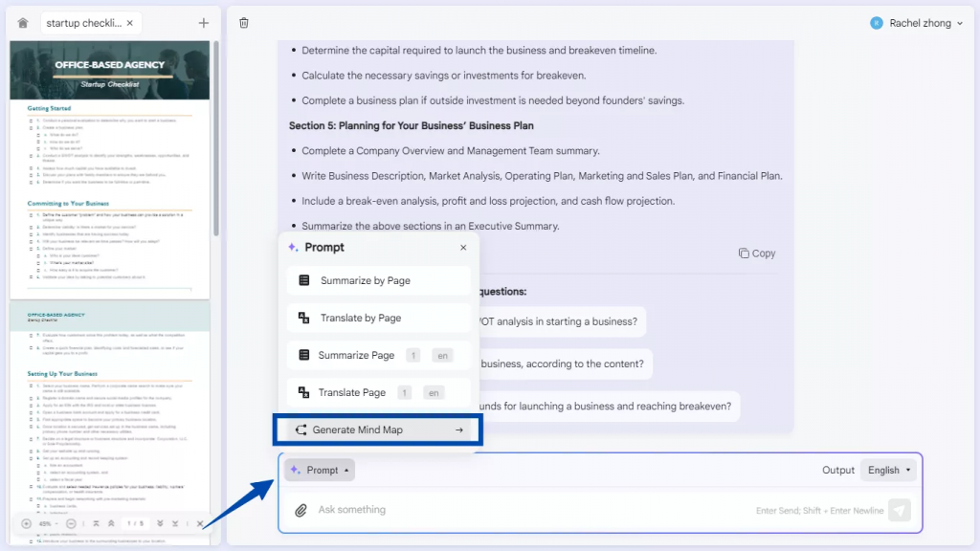The image size is (980, 551).
Task: Open the Rachel zhong account dropdown
Action: [x=914, y=21]
